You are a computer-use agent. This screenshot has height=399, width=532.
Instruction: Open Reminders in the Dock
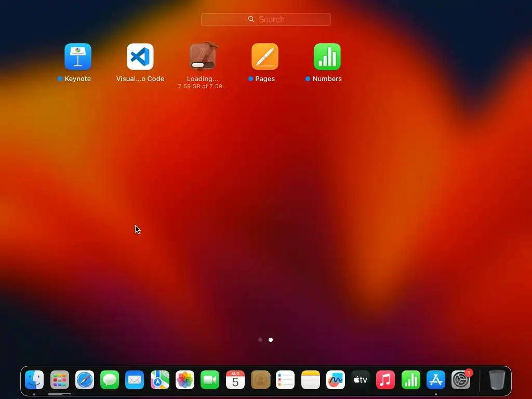(285, 380)
